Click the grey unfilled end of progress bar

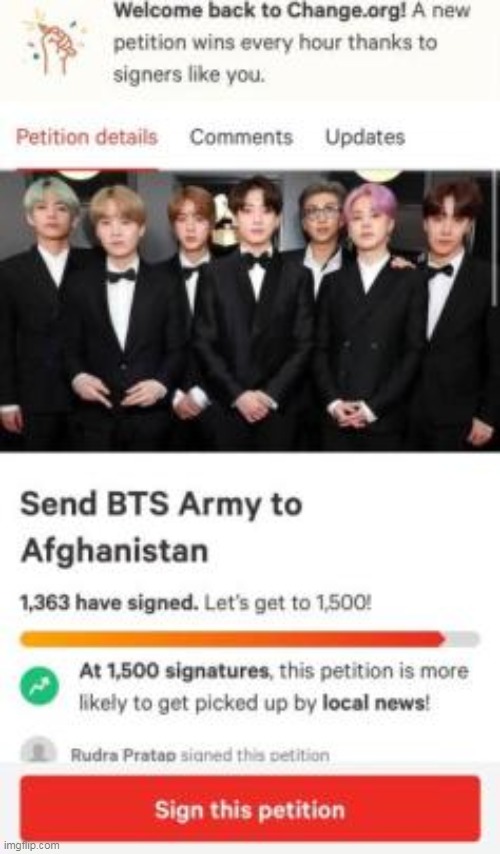[x=463, y=639]
